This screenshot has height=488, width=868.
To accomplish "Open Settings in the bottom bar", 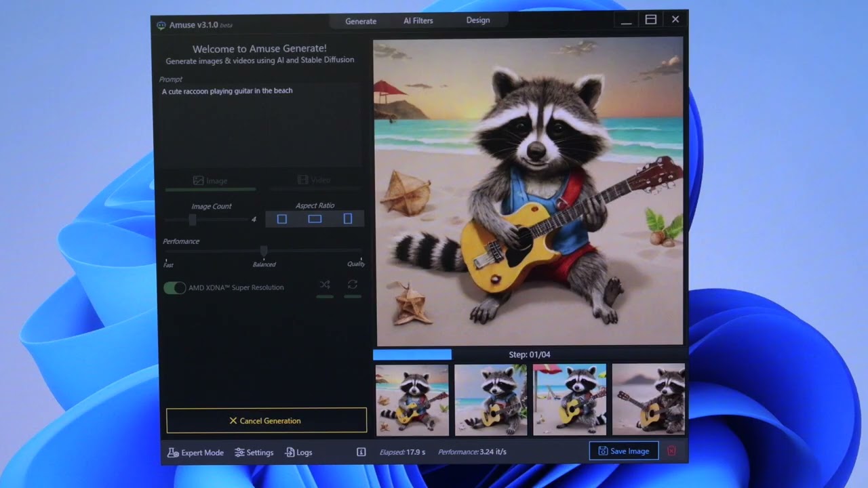I will tap(254, 452).
